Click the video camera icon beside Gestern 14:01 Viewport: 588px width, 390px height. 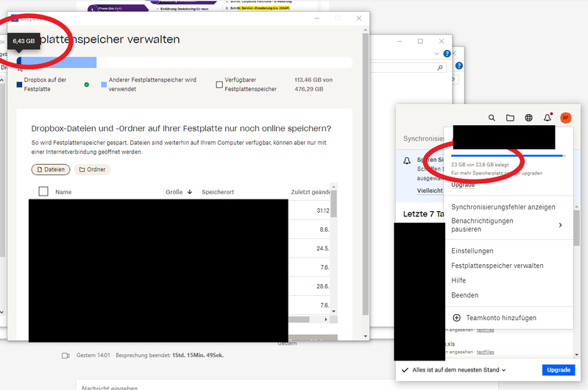(x=65, y=355)
